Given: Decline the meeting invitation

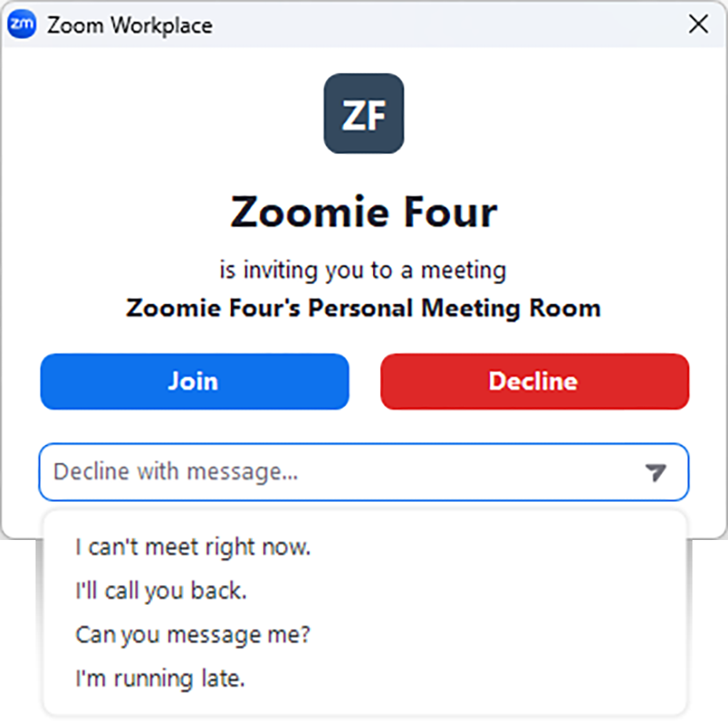Looking at the screenshot, I should (x=534, y=382).
